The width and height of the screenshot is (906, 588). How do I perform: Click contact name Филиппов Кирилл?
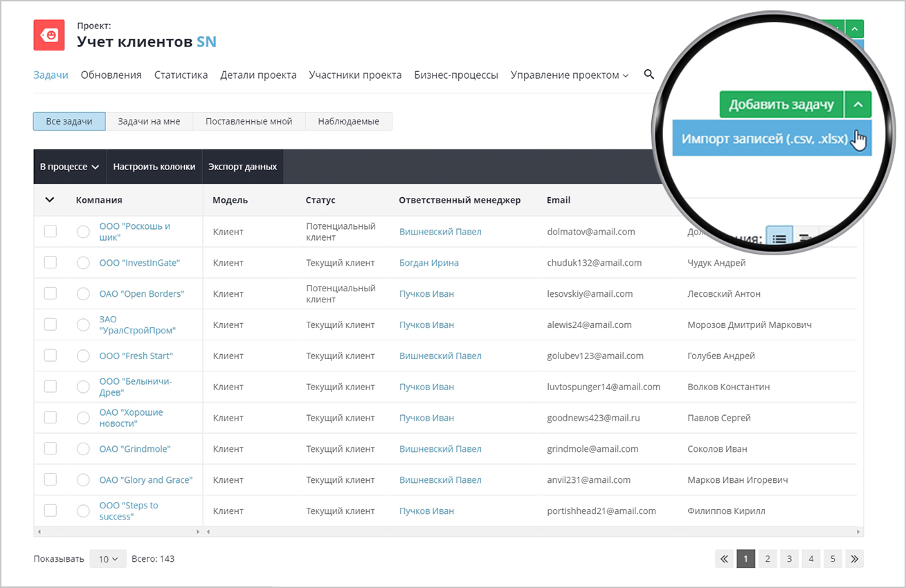[x=727, y=511]
